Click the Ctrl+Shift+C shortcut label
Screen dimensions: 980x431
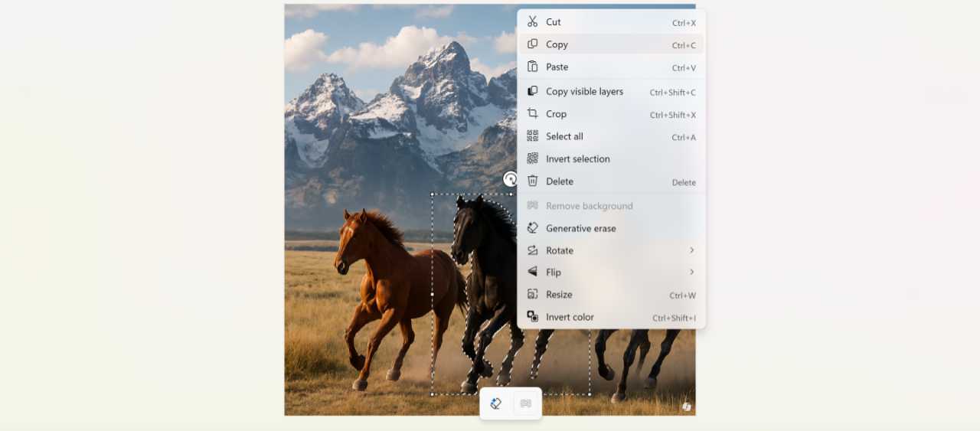coord(673,93)
